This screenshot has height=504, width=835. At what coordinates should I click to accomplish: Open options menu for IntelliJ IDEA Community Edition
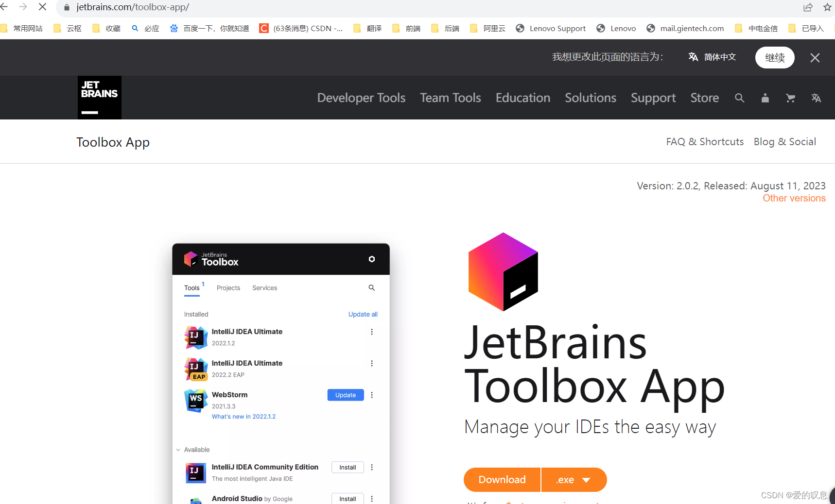click(372, 467)
